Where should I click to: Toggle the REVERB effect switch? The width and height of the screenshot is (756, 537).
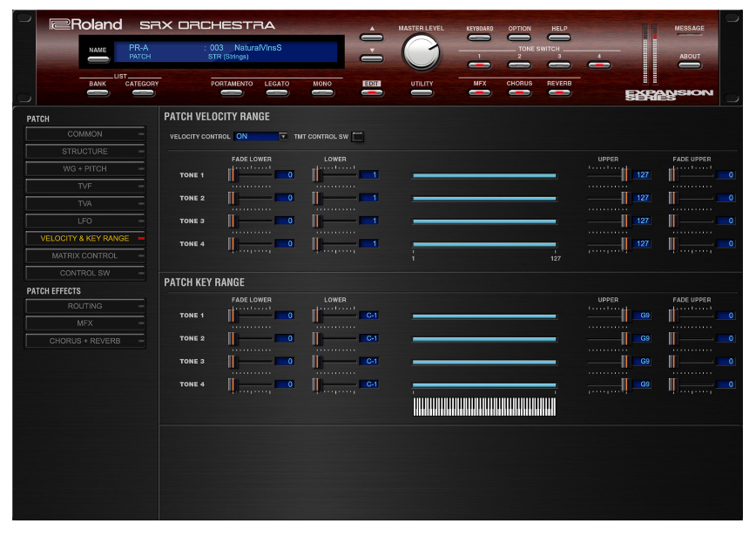pos(559,92)
